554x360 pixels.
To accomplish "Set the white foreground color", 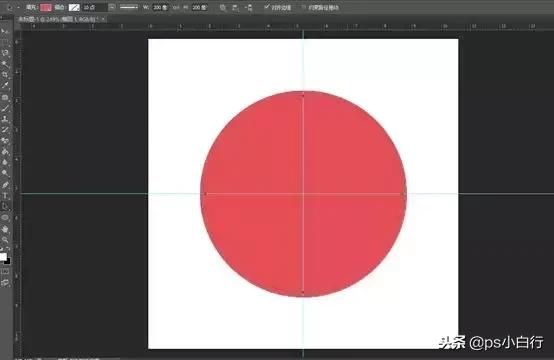I will tap(3, 256).
